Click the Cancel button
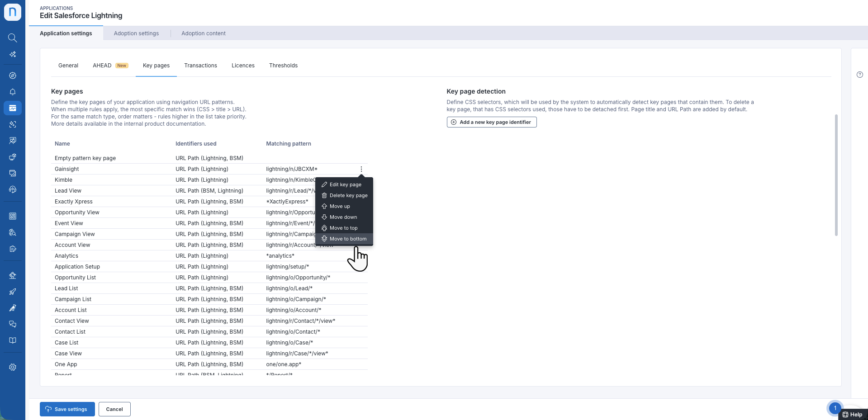The image size is (868, 420). click(114, 409)
